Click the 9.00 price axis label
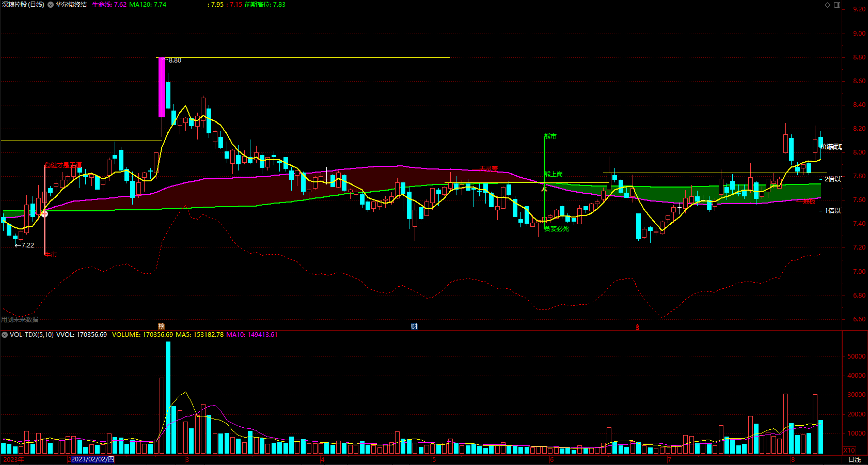This screenshot has width=868, height=465. [859, 34]
